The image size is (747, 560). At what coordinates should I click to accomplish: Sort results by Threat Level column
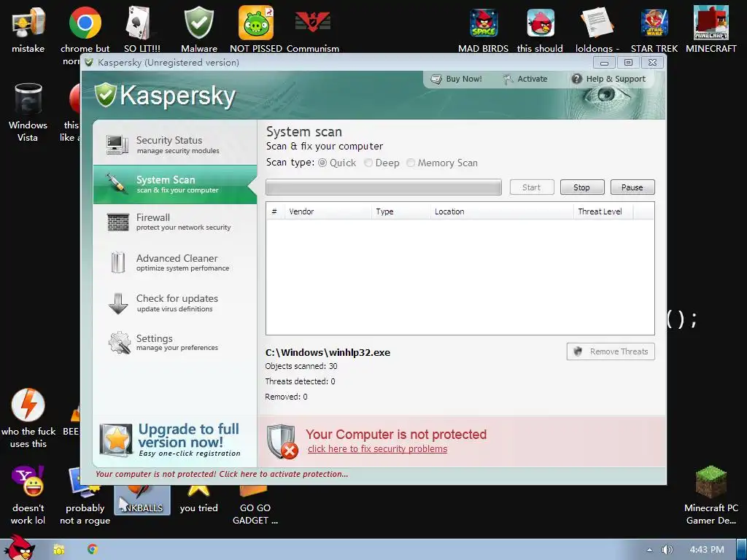[x=603, y=211]
